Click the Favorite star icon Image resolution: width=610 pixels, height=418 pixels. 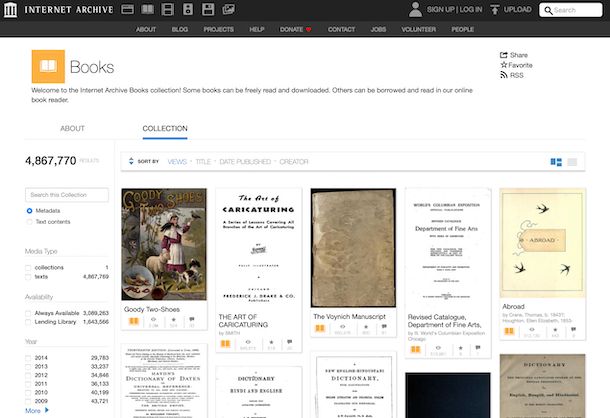pyautogui.click(x=504, y=65)
